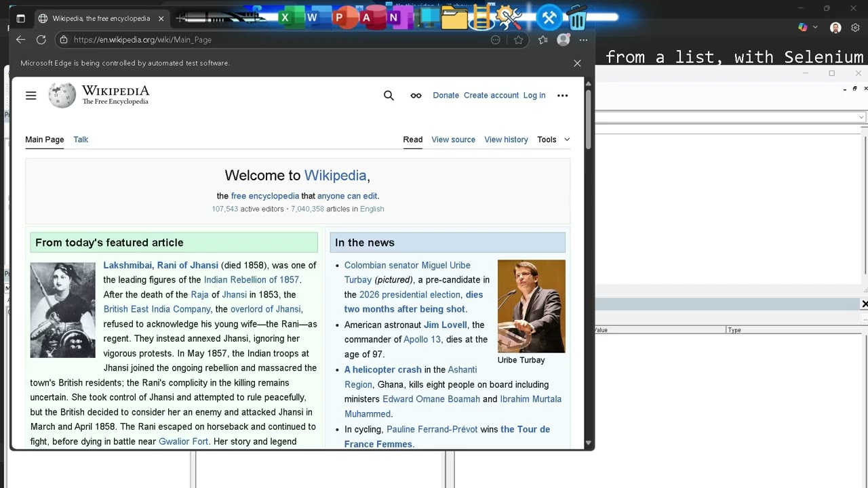
Task: Open the Lakshmibai, Rani of Jhansi article
Action: (x=161, y=265)
